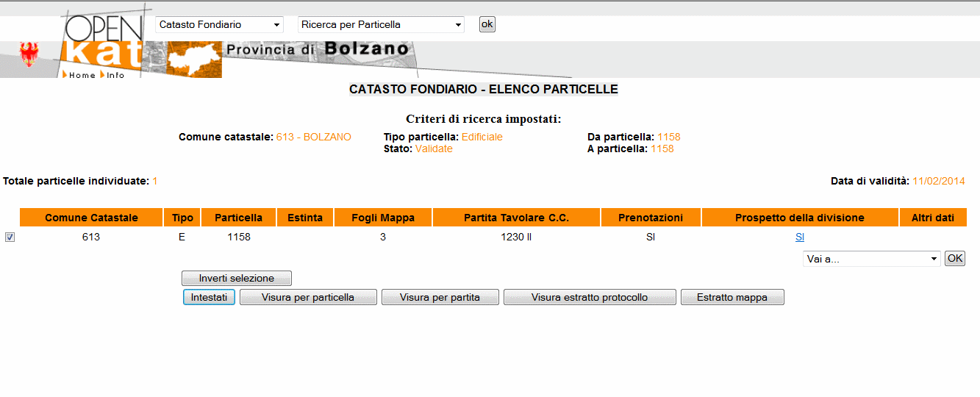Click the Estratto mappa button
The width and height of the screenshot is (980, 397).
[x=732, y=298]
